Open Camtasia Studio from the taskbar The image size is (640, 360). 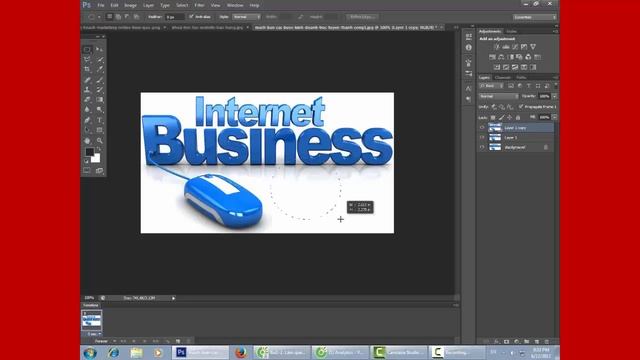coord(398,352)
